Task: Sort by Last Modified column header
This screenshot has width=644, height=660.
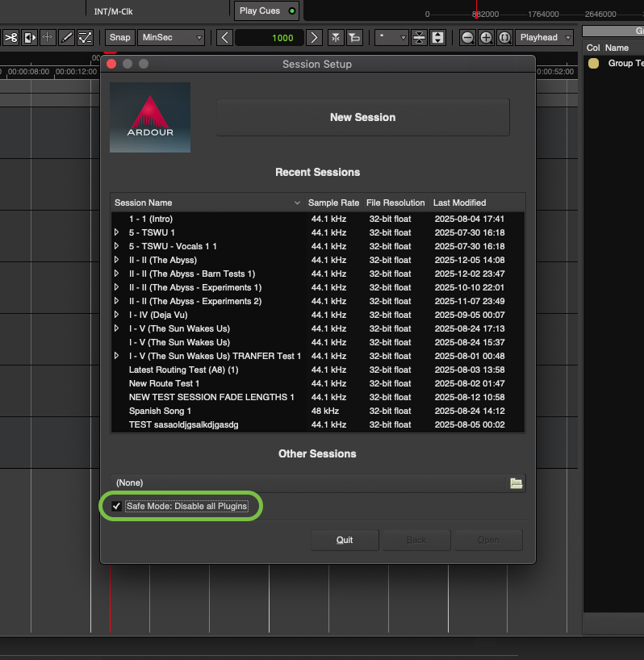Action: pyautogui.click(x=459, y=203)
